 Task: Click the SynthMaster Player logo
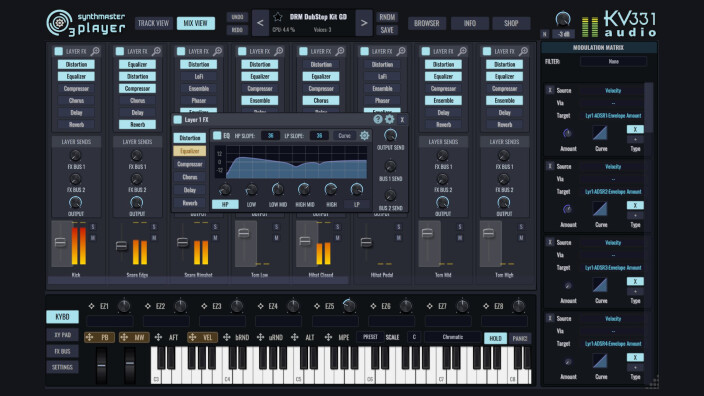tap(86, 23)
